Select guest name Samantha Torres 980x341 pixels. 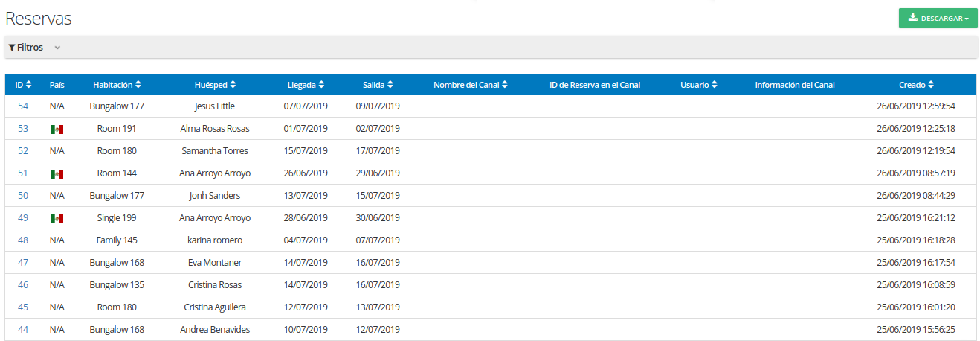pos(215,151)
